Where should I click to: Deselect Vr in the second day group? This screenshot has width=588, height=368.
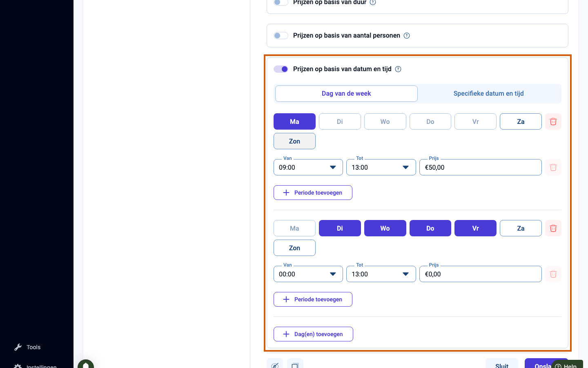(475, 228)
